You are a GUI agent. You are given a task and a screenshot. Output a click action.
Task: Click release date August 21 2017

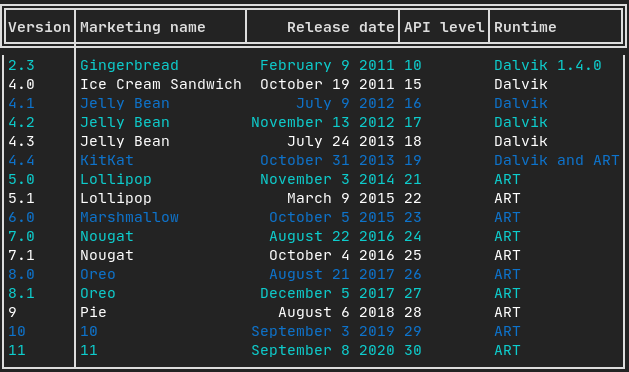(332, 274)
